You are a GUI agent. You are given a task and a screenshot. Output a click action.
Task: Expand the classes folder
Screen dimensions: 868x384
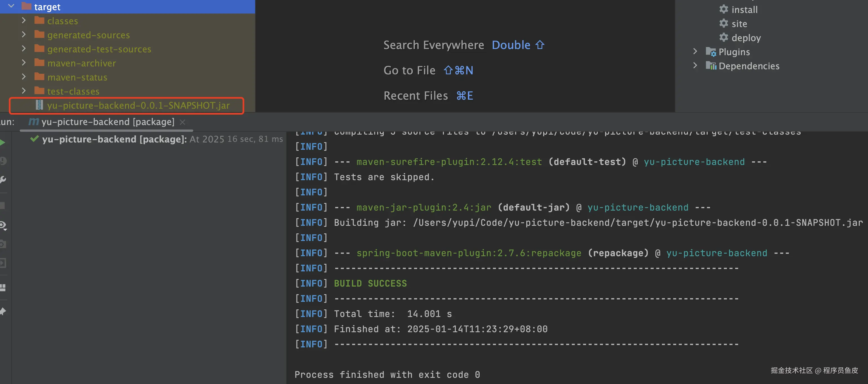click(x=24, y=21)
